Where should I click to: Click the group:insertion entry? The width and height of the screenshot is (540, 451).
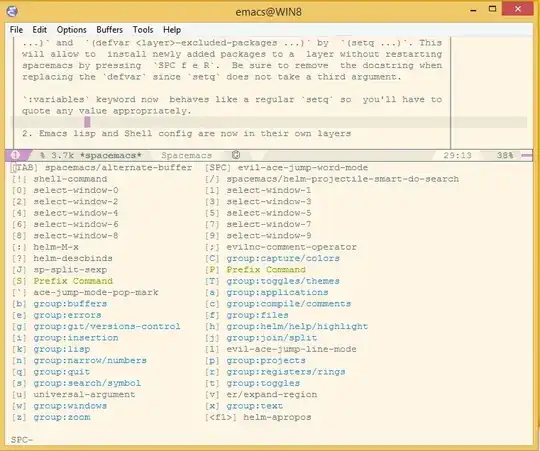coord(76,338)
